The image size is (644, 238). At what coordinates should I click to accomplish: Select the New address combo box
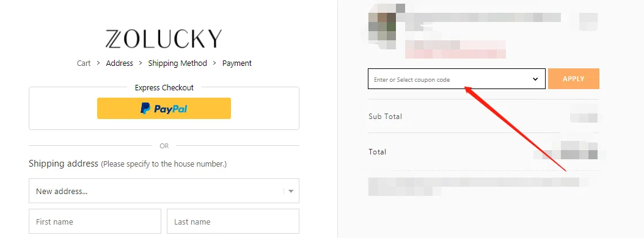(x=164, y=191)
